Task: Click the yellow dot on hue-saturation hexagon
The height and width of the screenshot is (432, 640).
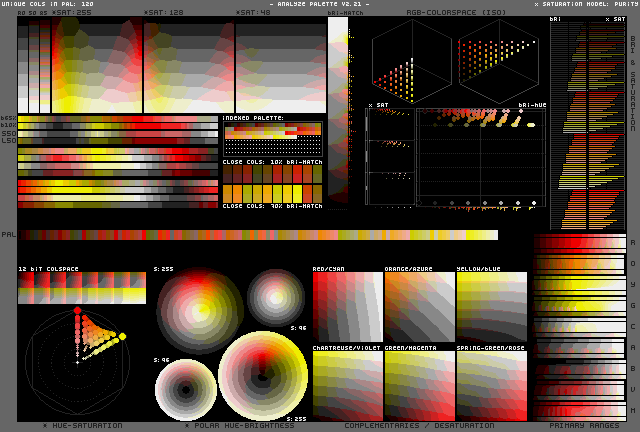Action: 122,336
